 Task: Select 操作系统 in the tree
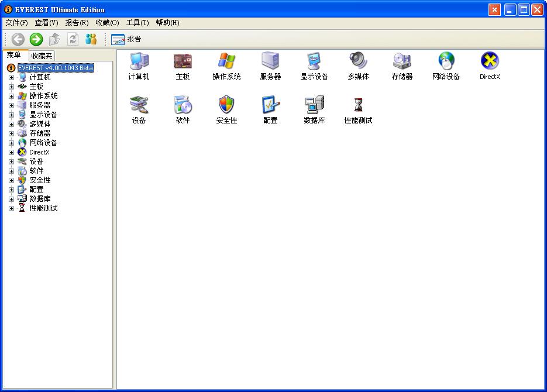pyautogui.click(x=43, y=96)
